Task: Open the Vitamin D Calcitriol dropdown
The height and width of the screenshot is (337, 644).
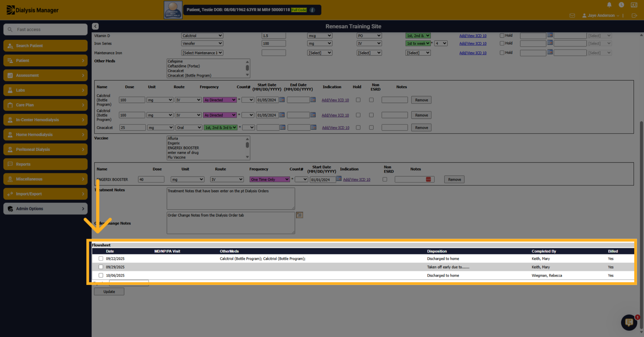Action: pyautogui.click(x=202, y=36)
